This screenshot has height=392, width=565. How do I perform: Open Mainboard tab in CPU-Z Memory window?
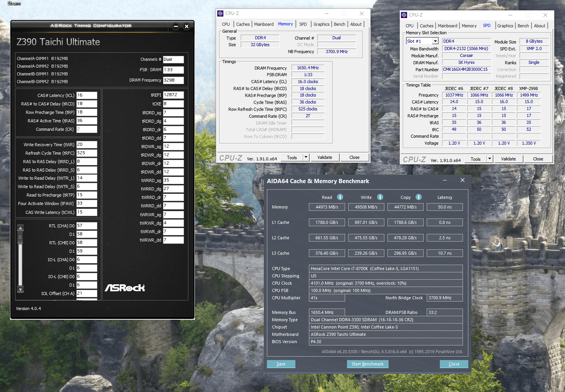(x=264, y=24)
